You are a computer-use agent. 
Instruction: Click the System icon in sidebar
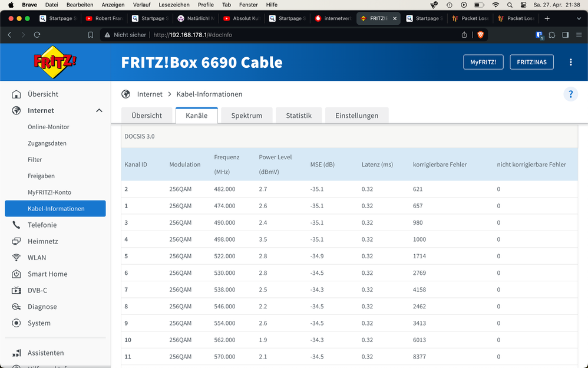click(16, 323)
